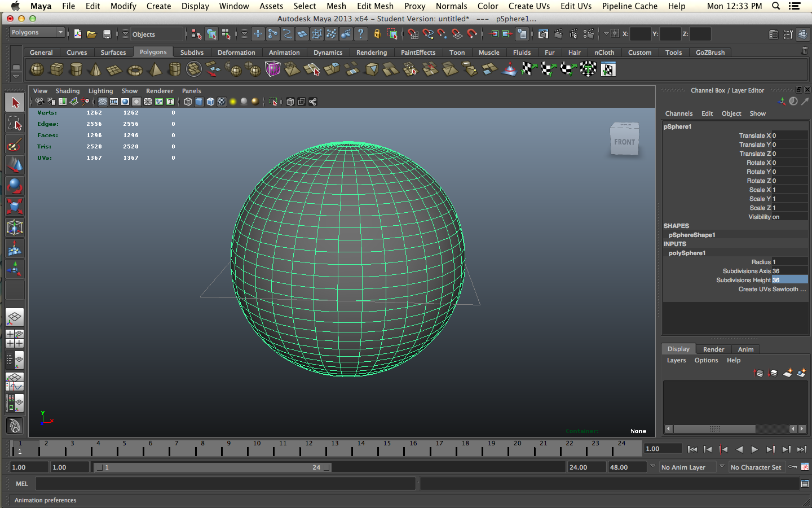The width and height of the screenshot is (812, 508).
Task: Toggle Isolate Select in viewport toolbar
Action: click(273, 102)
